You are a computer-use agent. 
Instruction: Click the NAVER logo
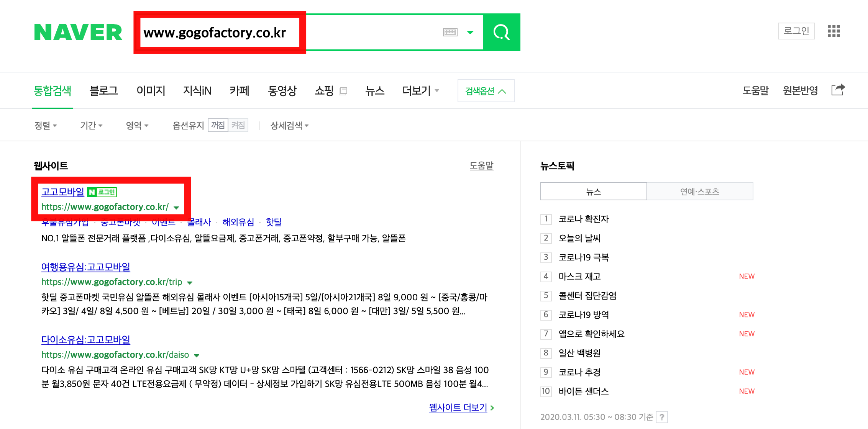(78, 33)
